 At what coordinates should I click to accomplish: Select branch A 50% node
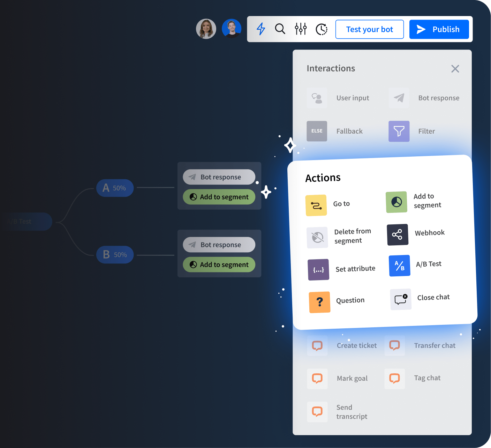tap(115, 188)
